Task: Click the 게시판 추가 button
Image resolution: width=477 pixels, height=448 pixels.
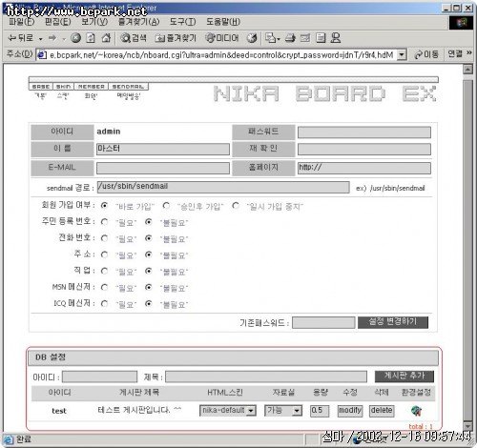Action: [404, 377]
